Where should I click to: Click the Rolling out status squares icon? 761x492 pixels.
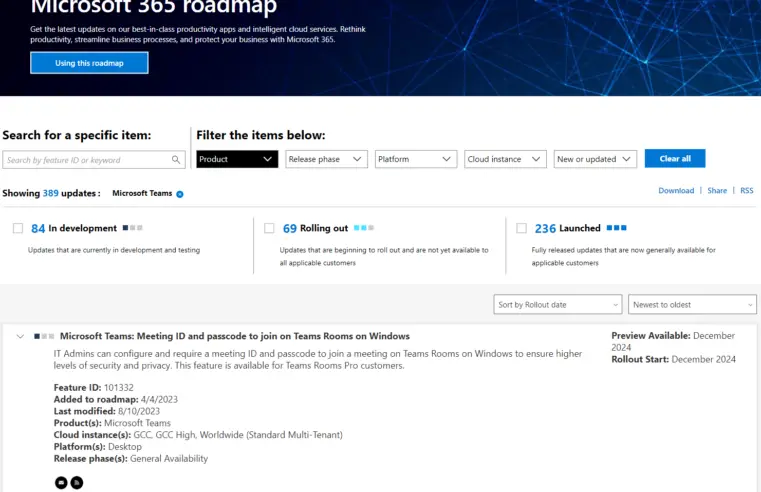pos(364,228)
